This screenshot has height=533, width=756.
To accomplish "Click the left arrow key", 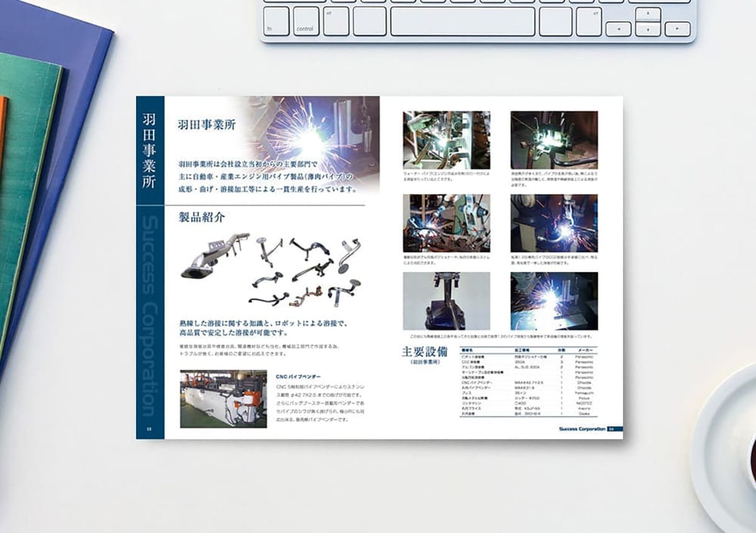I will (x=617, y=28).
